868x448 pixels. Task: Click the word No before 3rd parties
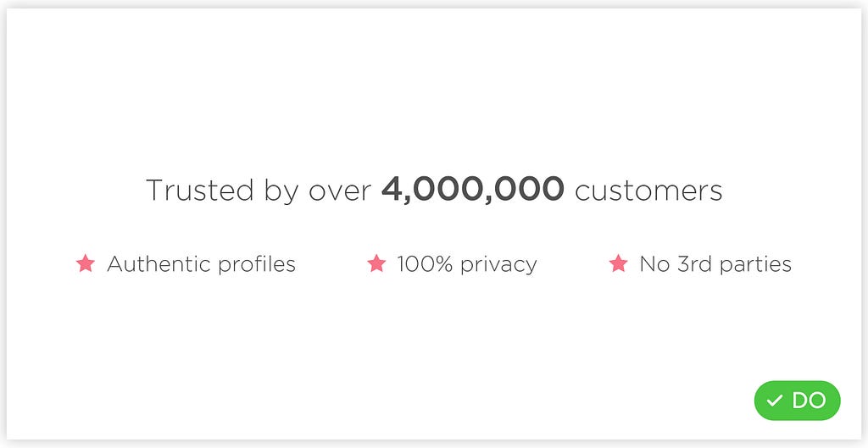(x=655, y=264)
